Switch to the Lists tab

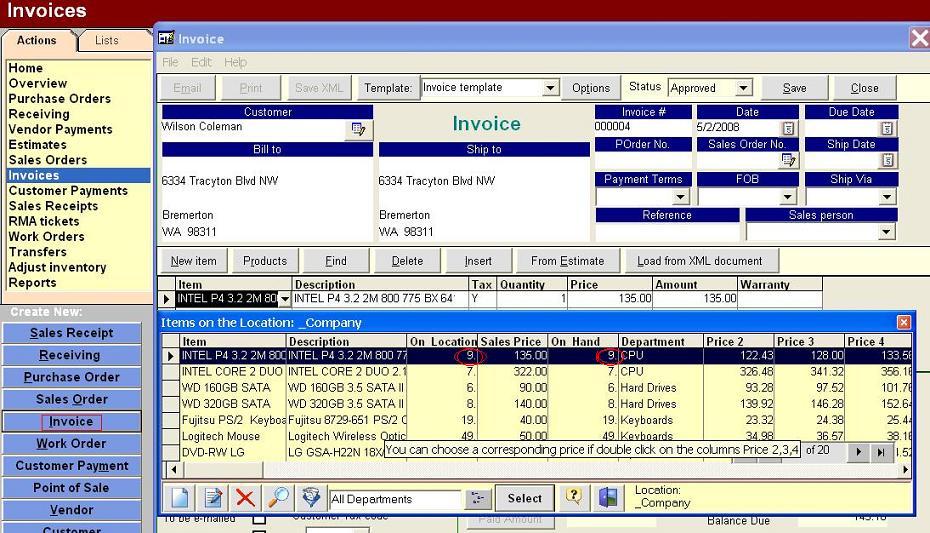[107, 40]
